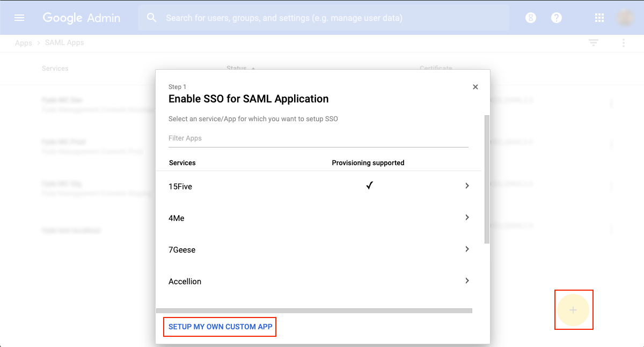Click the filter list icon
Screen dimensions: 644x347
pyautogui.click(x=593, y=43)
